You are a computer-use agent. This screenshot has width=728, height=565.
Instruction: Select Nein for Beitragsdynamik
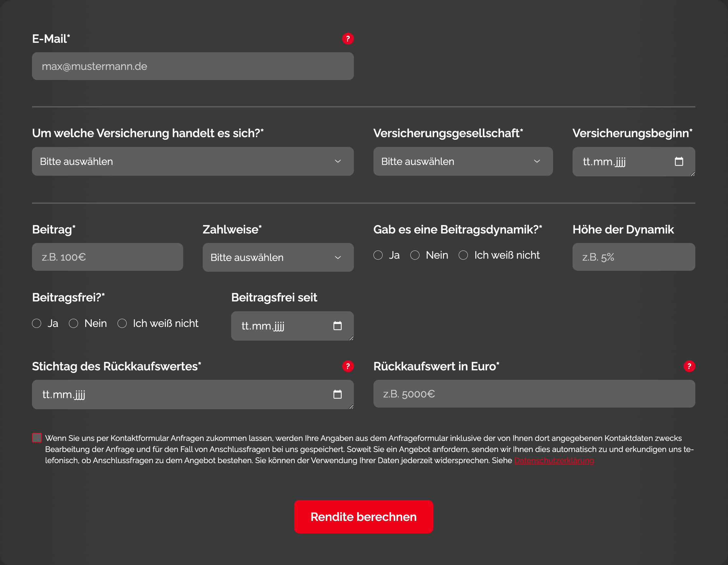415,255
